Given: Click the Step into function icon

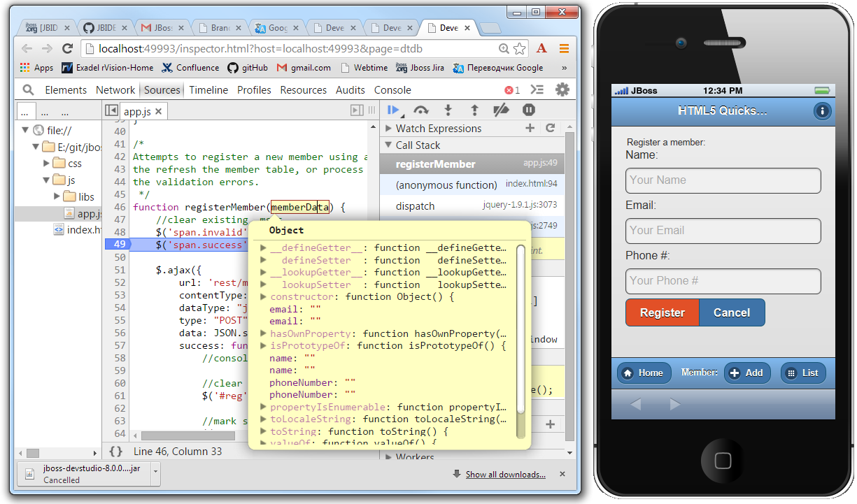Looking at the screenshot, I should (448, 110).
